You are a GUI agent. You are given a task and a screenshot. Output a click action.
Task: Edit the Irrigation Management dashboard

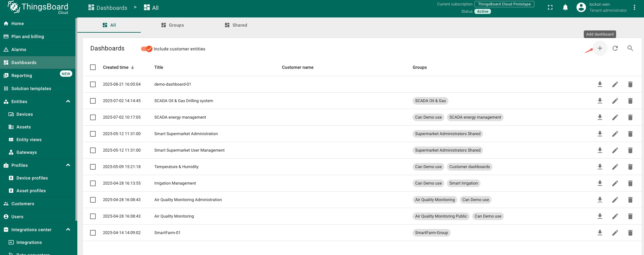[x=615, y=183]
